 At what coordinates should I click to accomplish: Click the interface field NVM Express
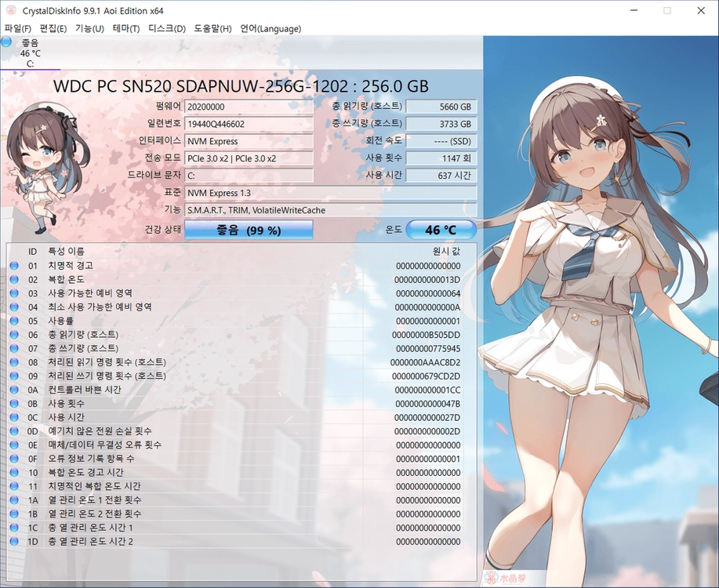point(249,141)
